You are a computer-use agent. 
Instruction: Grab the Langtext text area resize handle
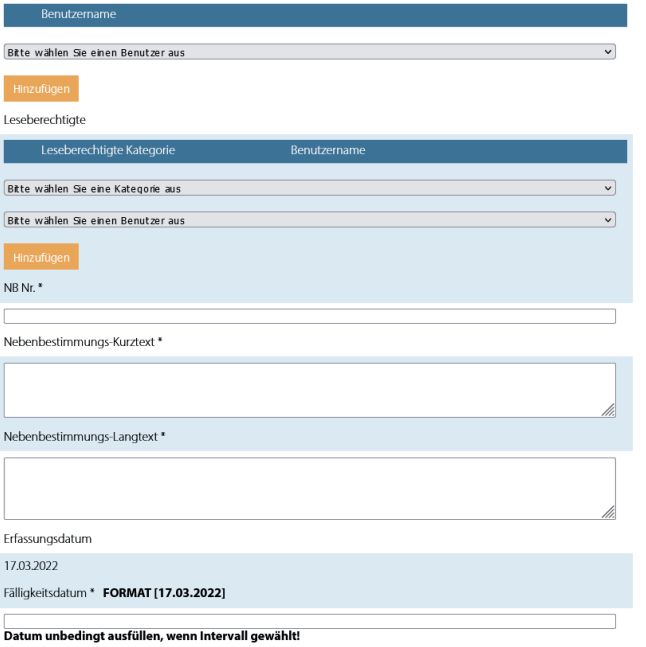tap(609, 513)
